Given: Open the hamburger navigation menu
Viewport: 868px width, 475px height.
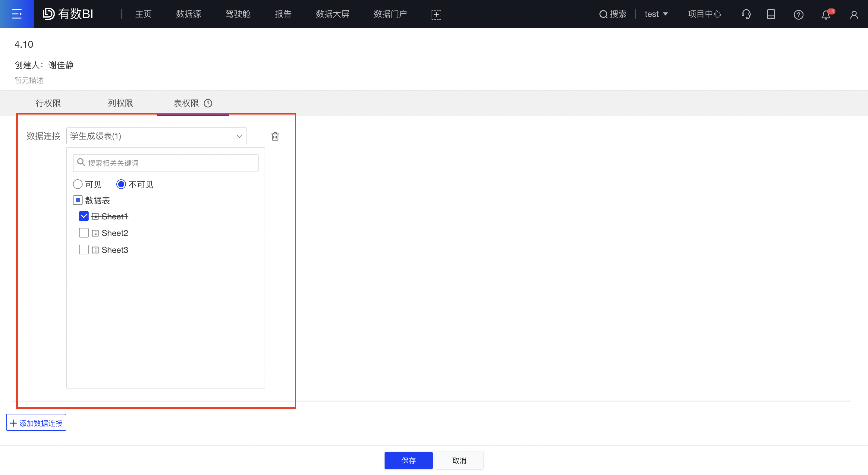Looking at the screenshot, I should coord(17,14).
